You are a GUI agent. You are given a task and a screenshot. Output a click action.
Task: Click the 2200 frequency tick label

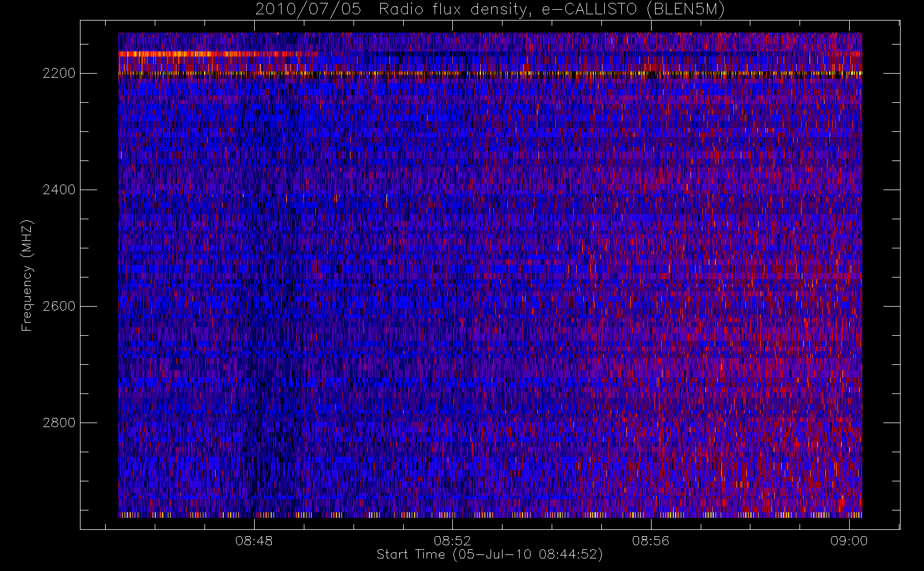pos(59,74)
